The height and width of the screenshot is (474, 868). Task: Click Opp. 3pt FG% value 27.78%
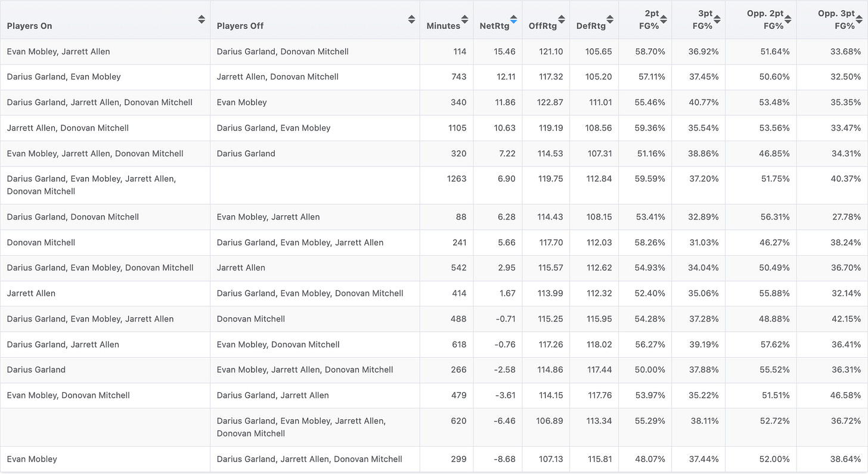point(847,217)
